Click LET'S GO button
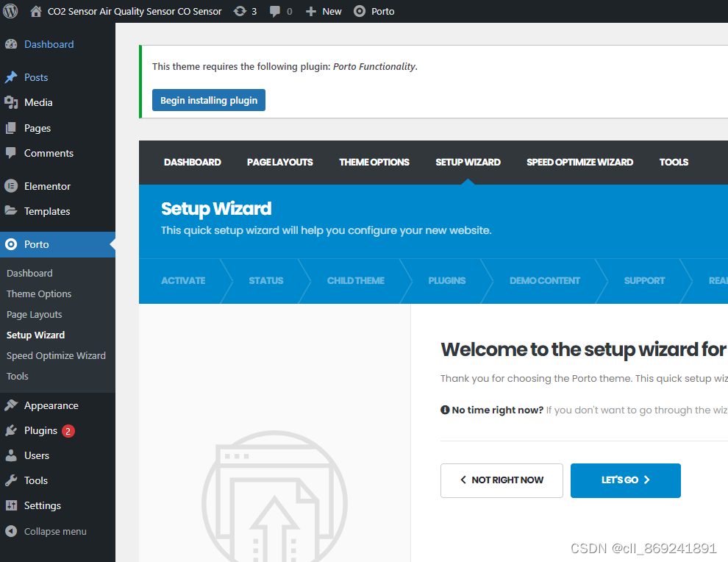The image size is (728, 562). click(625, 480)
